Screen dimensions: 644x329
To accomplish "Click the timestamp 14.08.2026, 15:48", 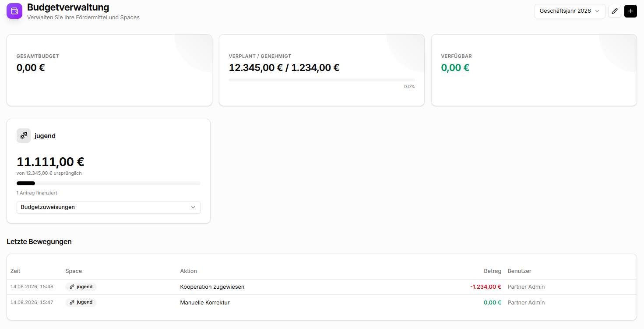I will [x=32, y=287].
